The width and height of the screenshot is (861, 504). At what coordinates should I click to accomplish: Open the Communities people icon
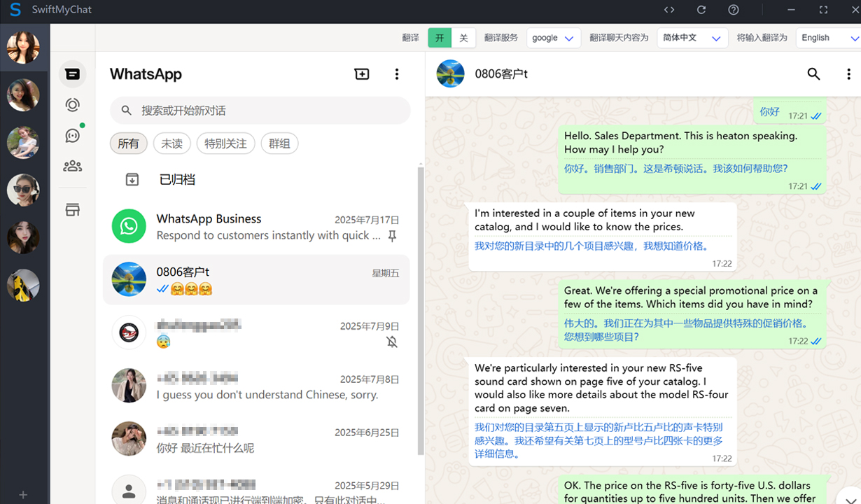click(72, 166)
